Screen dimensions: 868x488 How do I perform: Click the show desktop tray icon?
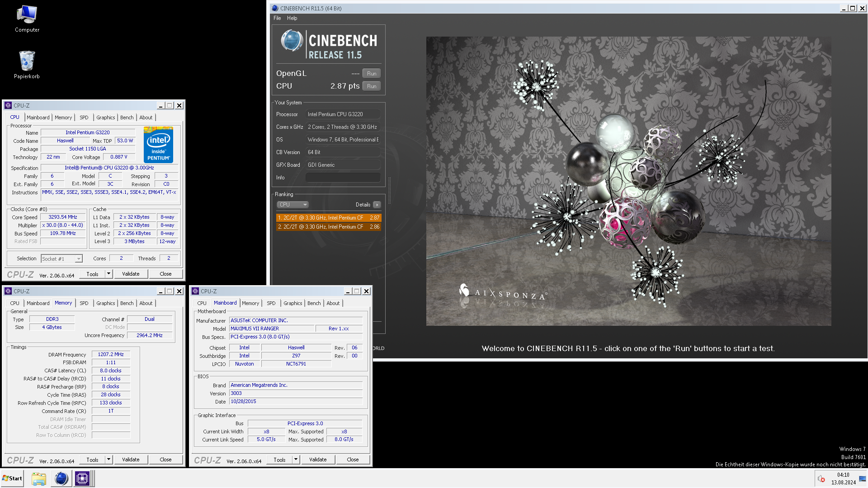click(863, 479)
